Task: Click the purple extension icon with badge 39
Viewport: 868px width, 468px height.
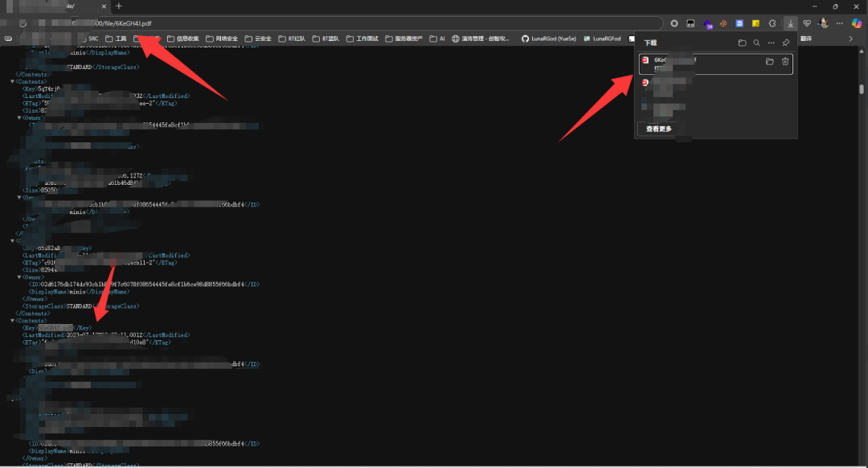Action: click(707, 24)
